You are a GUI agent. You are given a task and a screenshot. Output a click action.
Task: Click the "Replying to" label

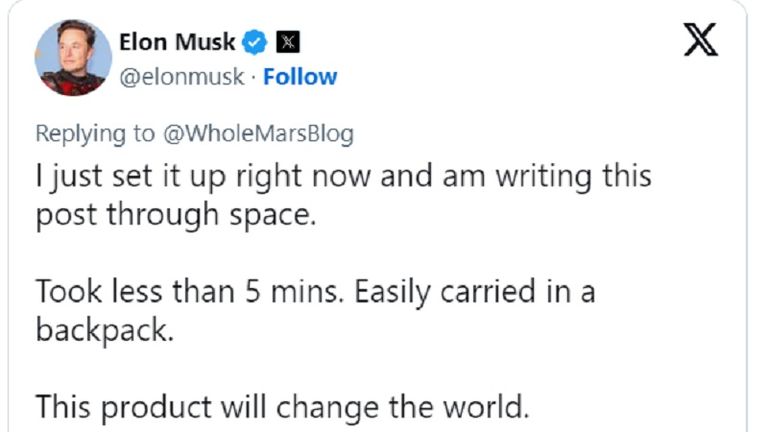click(95, 134)
